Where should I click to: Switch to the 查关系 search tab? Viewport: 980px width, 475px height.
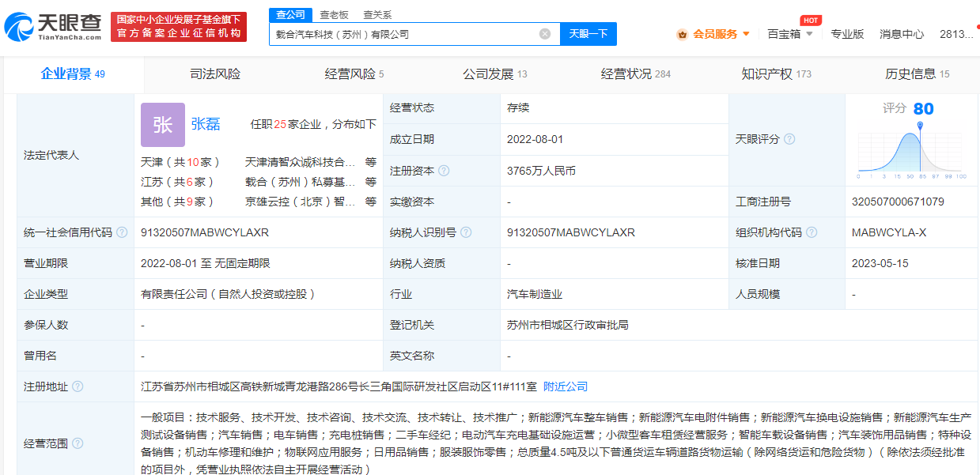coord(376,15)
